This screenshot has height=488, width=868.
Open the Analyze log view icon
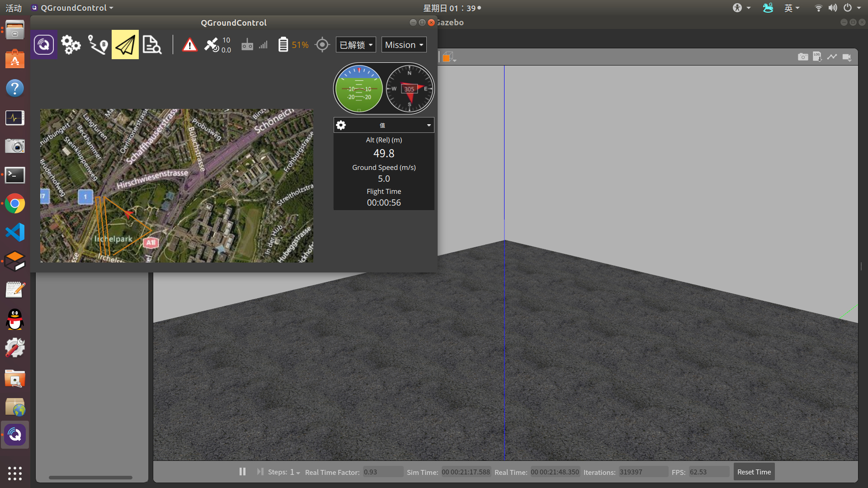click(x=152, y=45)
